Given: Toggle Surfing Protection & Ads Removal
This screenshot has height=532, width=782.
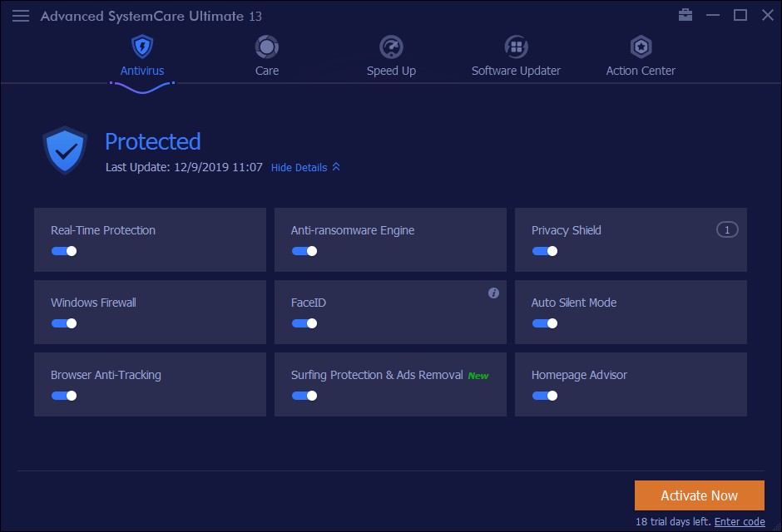Looking at the screenshot, I should click(x=304, y=395).
